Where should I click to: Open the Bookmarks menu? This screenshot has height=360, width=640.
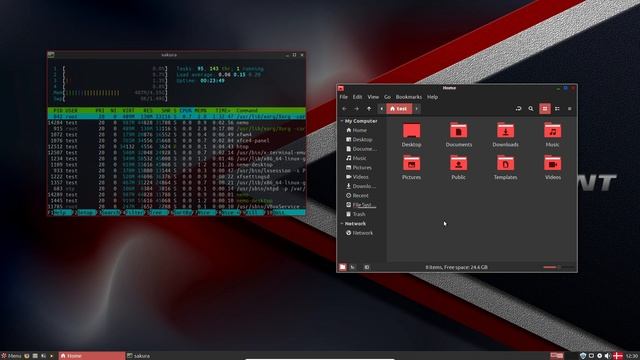coord(409,97)
